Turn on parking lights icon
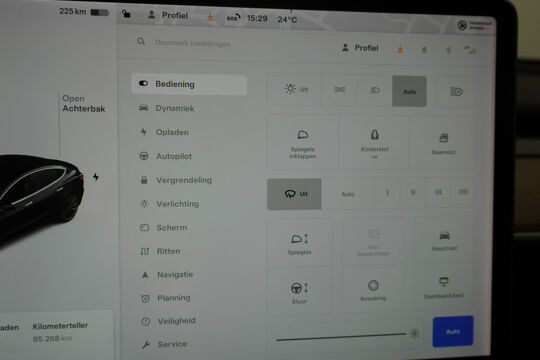540x360 pixels. point(339,90)
